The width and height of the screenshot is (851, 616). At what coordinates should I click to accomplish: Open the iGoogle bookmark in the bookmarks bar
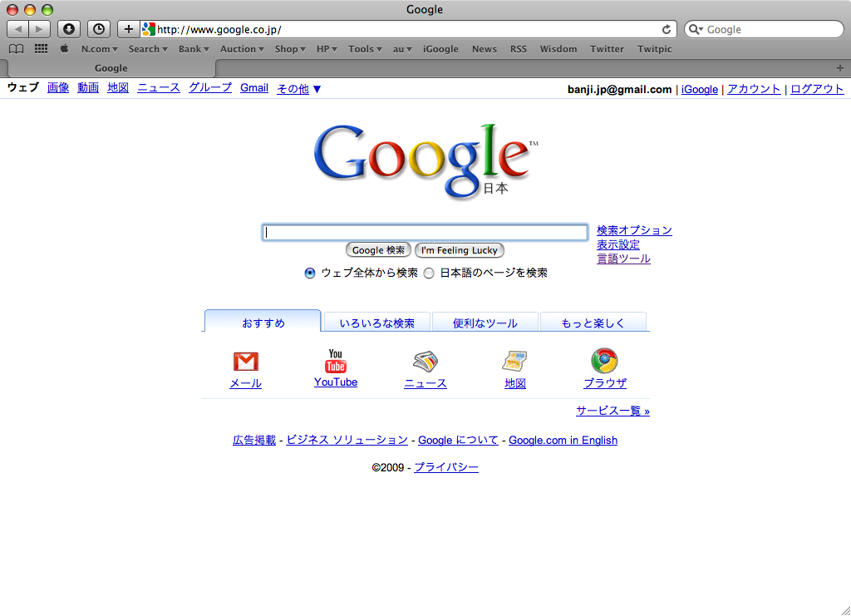click(x=440, y=49)
